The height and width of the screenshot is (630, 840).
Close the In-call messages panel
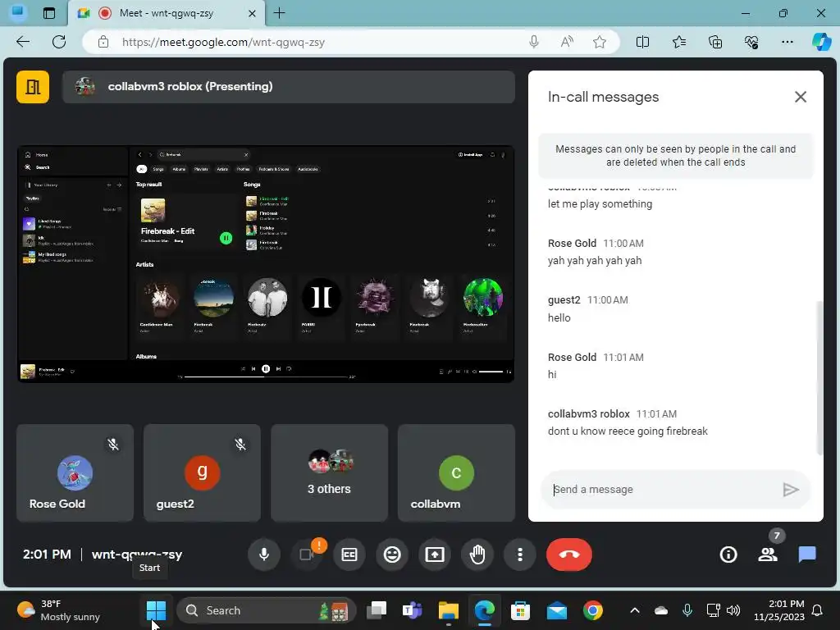point(801,97)
